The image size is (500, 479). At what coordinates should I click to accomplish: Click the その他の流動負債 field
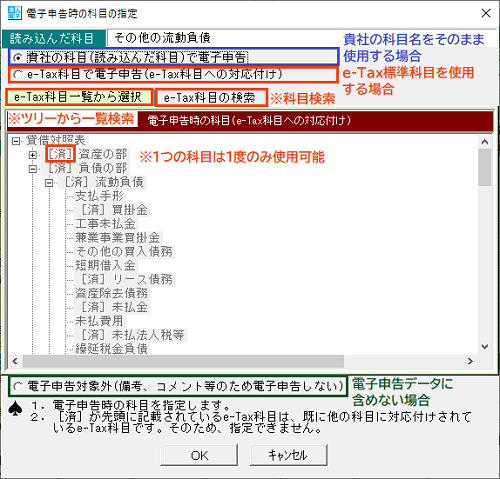[301, 38]
